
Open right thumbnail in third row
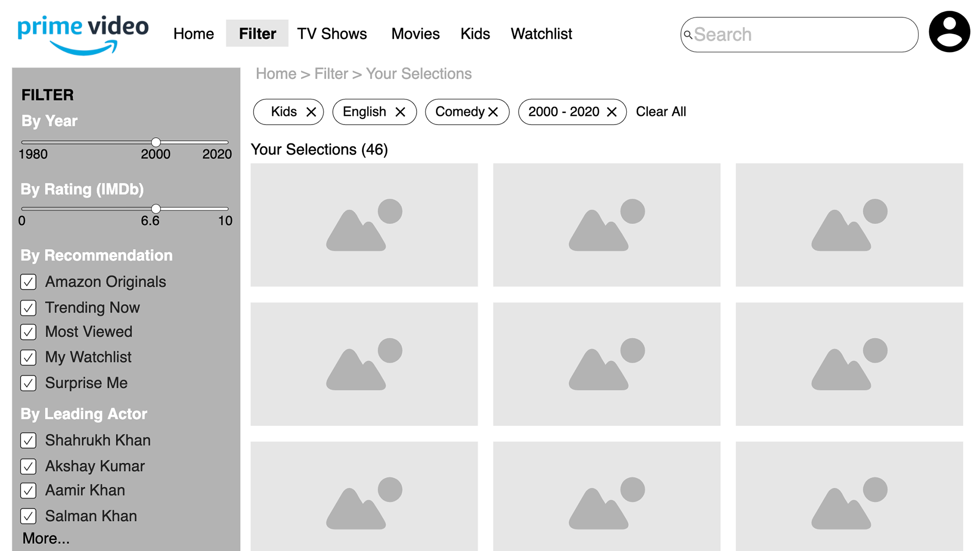point(849,496)
